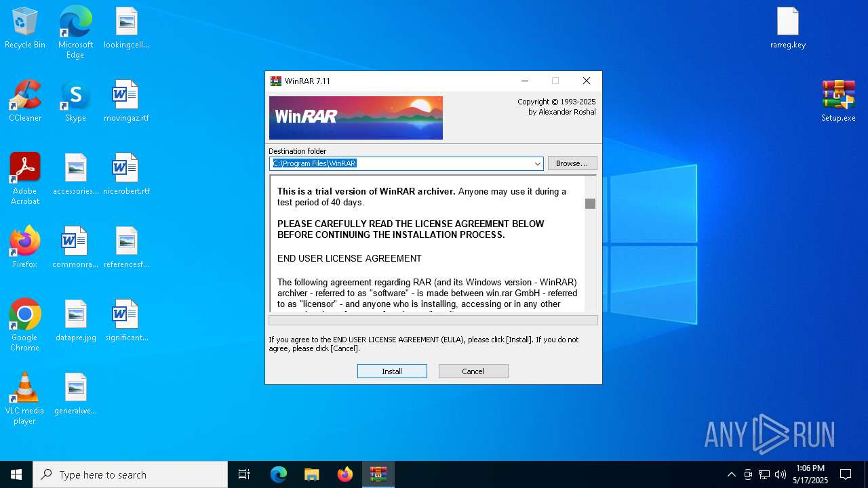
Task: Select the Skype desktop shortcut
Action: [75, 101]
